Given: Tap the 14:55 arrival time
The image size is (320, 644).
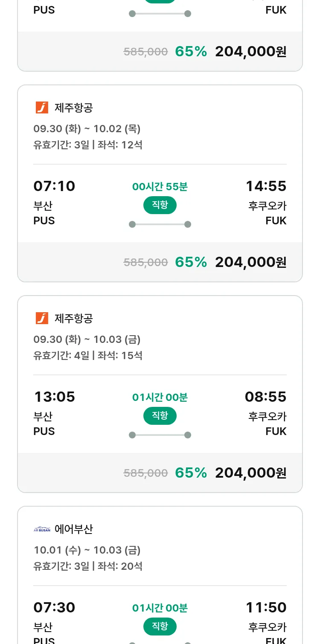Looking at the screenshot, I should (266, 186).
